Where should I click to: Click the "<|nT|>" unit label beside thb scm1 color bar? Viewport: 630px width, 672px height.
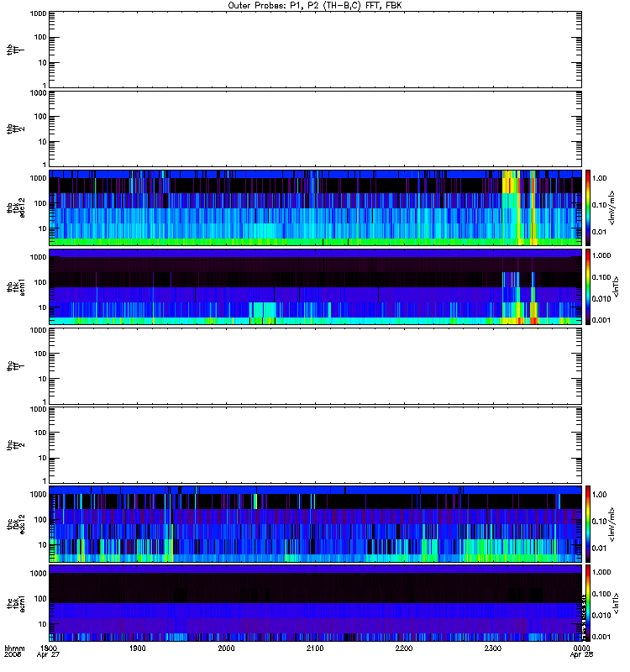(617, 286)
